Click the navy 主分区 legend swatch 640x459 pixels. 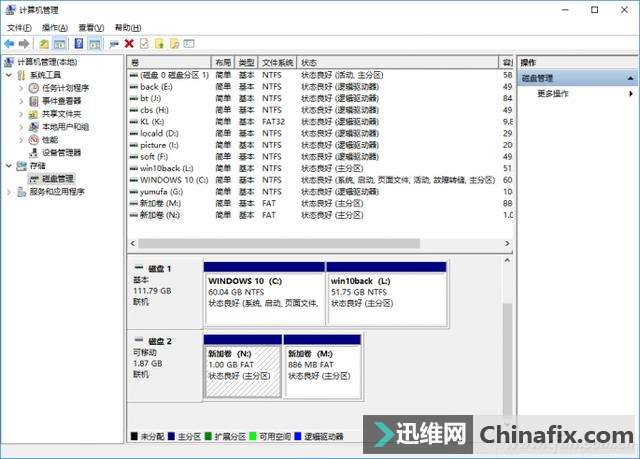coord(171,436)
